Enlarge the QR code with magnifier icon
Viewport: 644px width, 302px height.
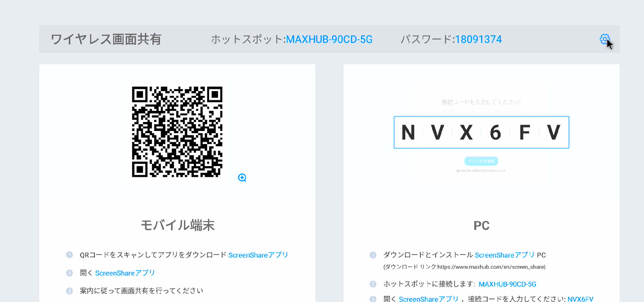click(242, 178)
